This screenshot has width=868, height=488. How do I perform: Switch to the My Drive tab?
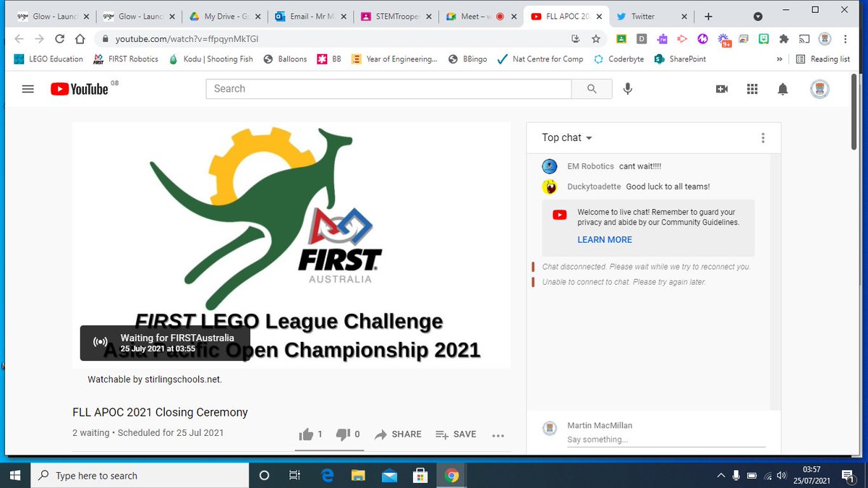pyautogui.click(x=224, y=17)
